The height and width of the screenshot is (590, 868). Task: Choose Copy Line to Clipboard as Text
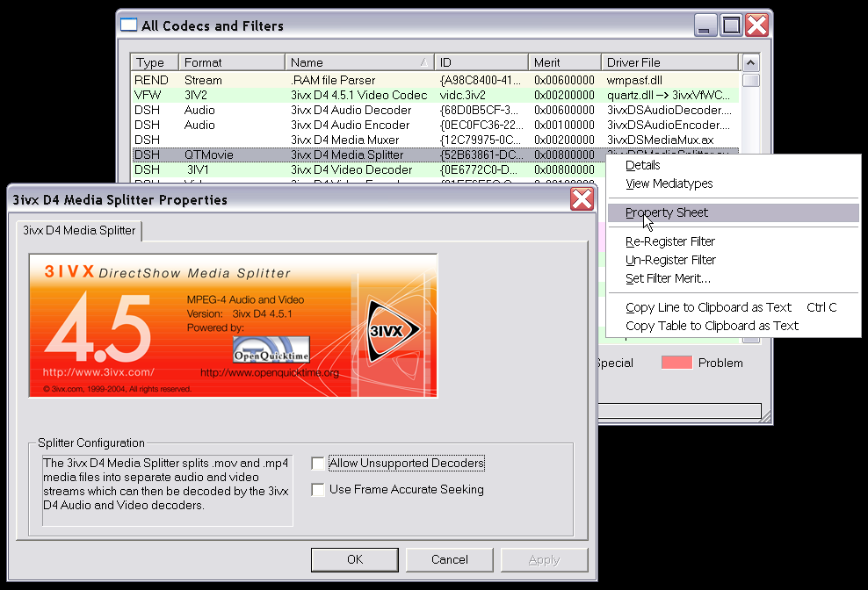[x=734, y=307]
